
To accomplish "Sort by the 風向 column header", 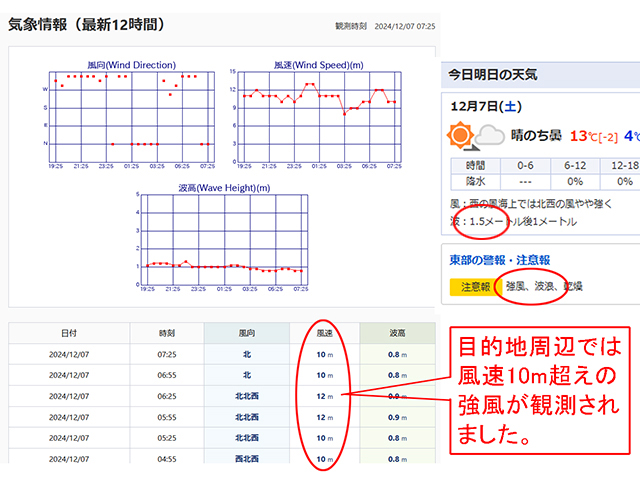I will point(246,334).
